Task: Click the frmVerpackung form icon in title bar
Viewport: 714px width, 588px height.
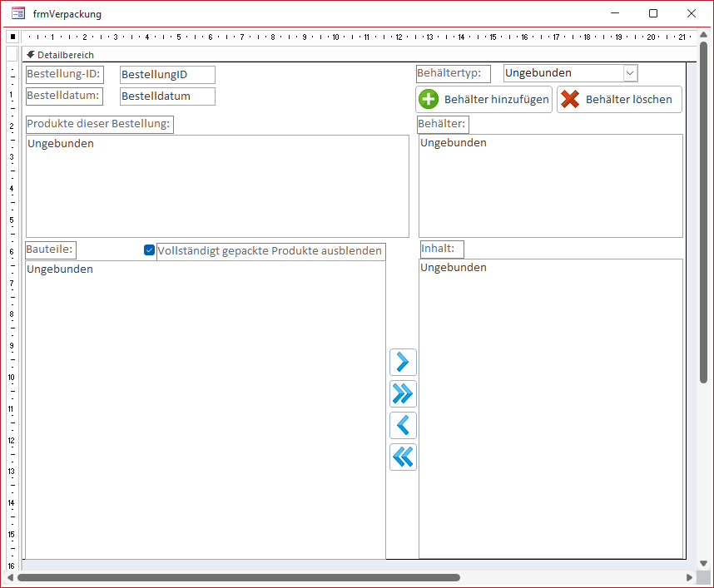Action: click(17, 13)
